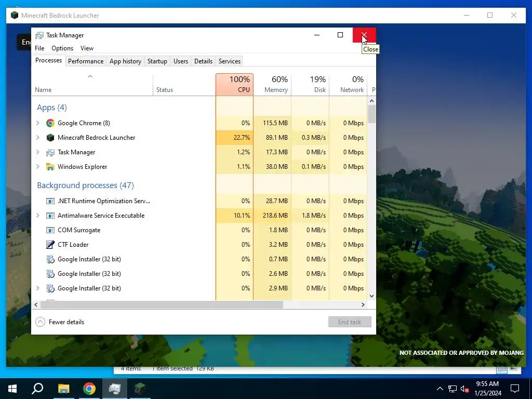
Task: Click the 2.6 MB Google Installer icon
Action: (x=50, y=274)
